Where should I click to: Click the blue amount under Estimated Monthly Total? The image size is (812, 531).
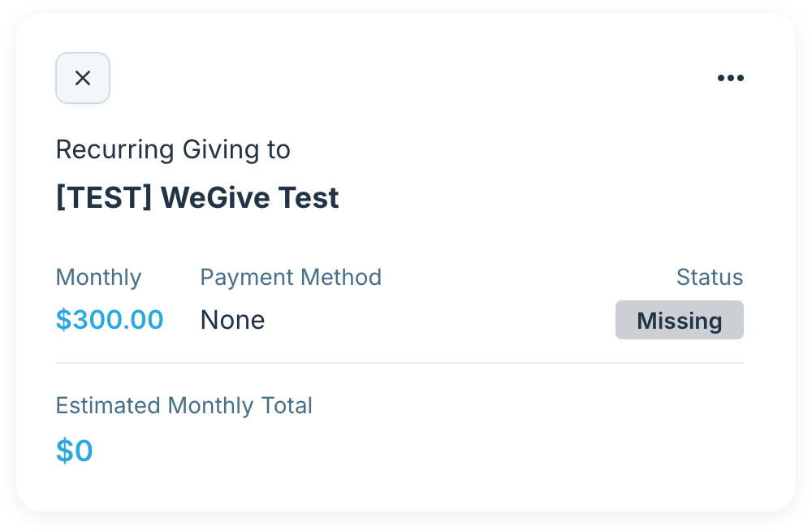coord(75,450)
